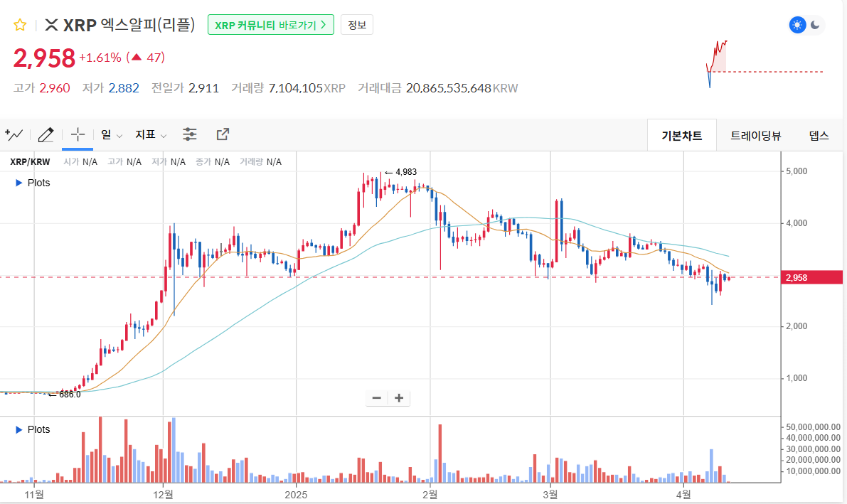
Task: Switch to 뎁스 tab
Action: (819, 136)
